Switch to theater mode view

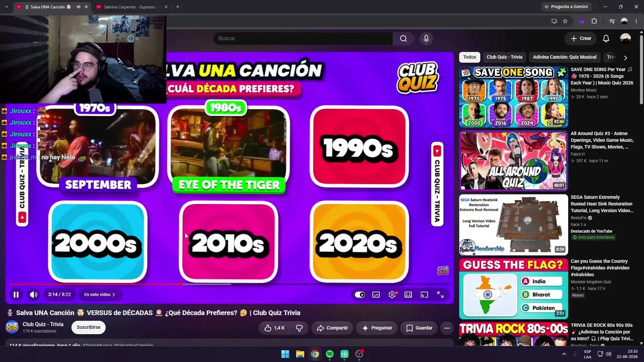pos(408,295)
